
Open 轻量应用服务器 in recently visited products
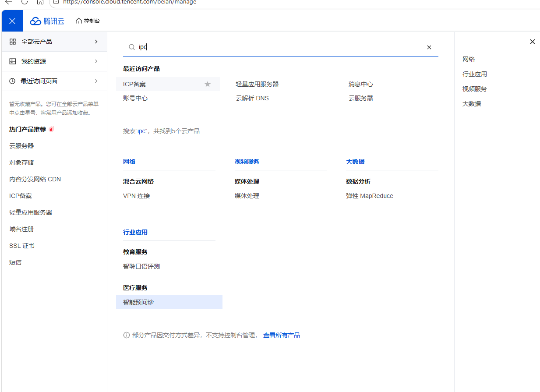(257, 84)
